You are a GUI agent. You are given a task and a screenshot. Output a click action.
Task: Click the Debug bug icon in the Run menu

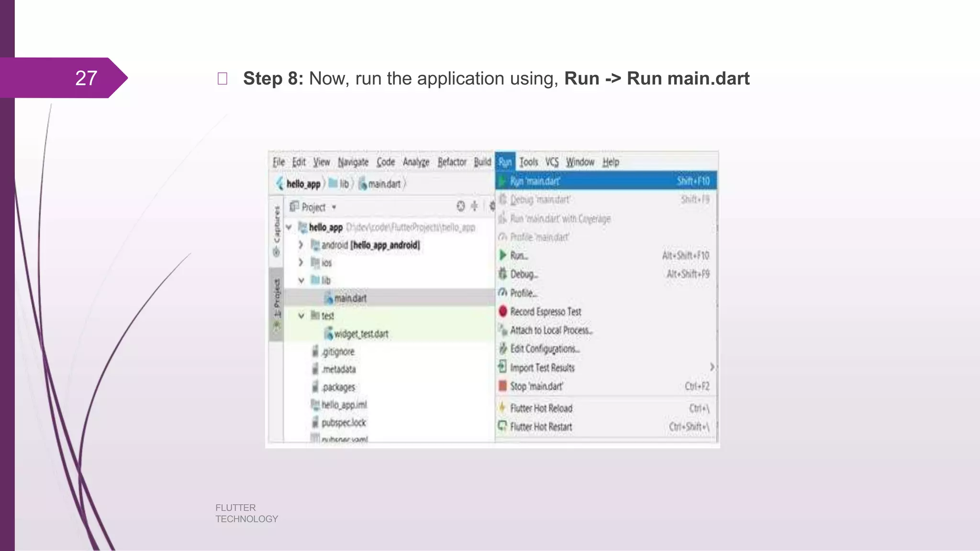(502, 274)
